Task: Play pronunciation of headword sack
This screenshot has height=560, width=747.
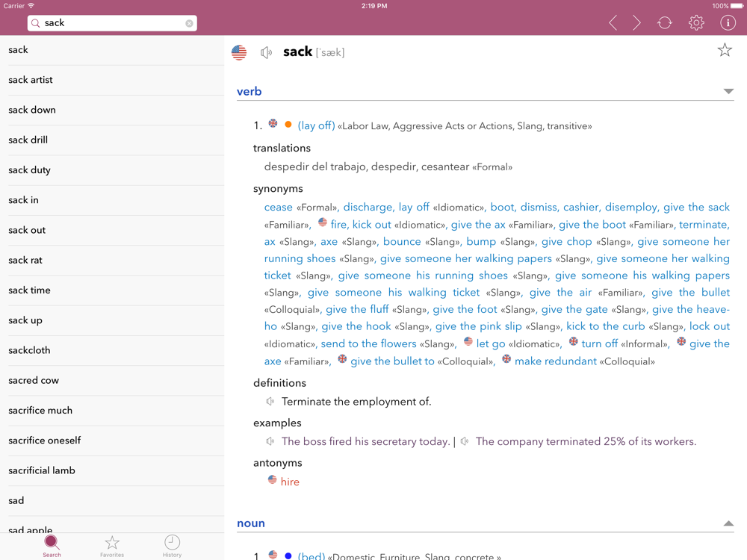Action: point(267,52)
